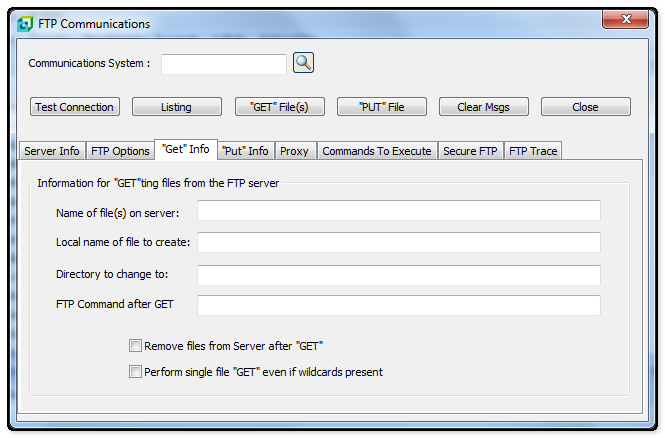Click the Directory to change to field

click(398, 275)
